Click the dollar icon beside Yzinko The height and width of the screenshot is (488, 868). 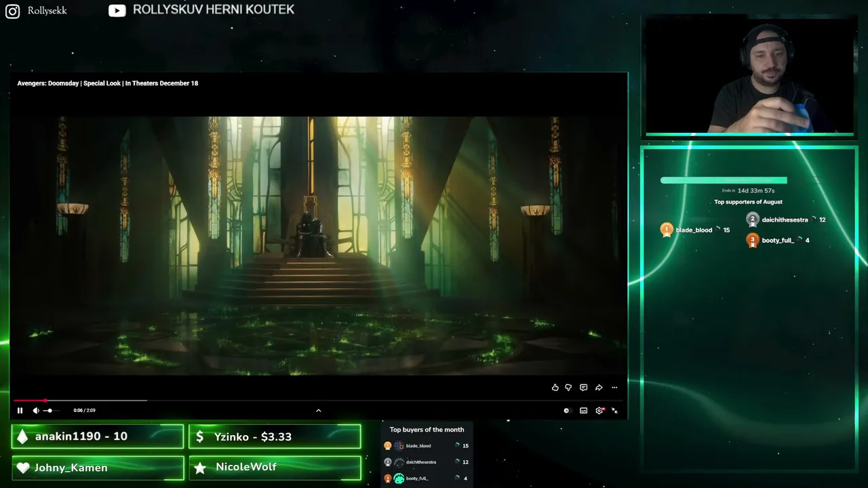199,437
